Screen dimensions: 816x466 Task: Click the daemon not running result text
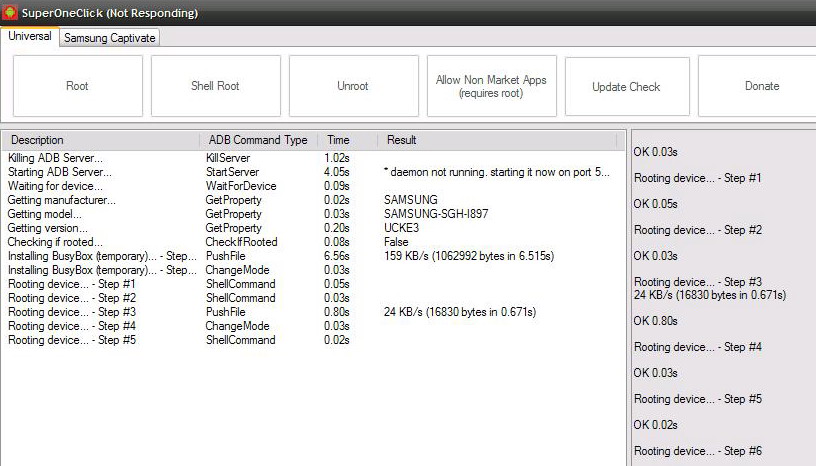tap(496, 172)
